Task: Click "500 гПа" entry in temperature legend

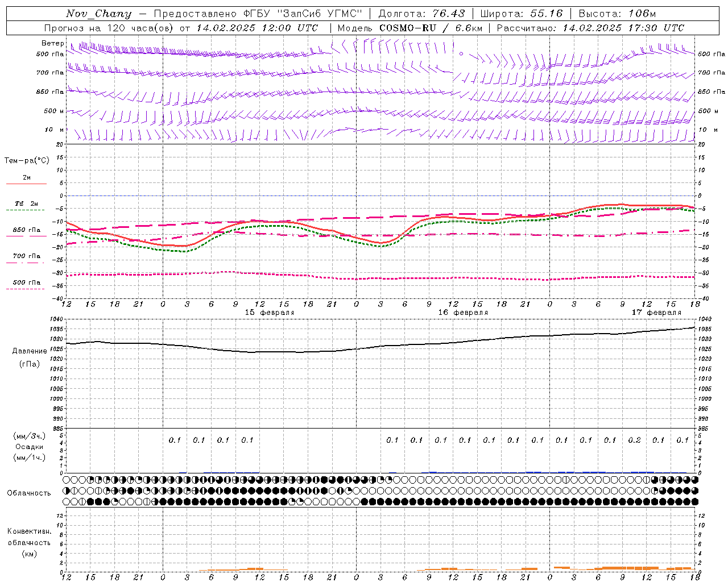Action: tap(27, 282)
